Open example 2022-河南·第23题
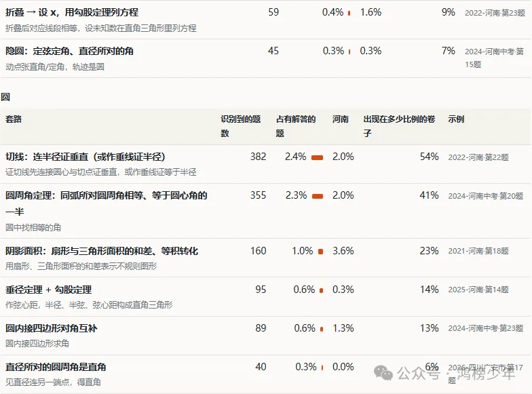This screenshot has width=532, height=394. pyautogui.click(x=495, y=13)
